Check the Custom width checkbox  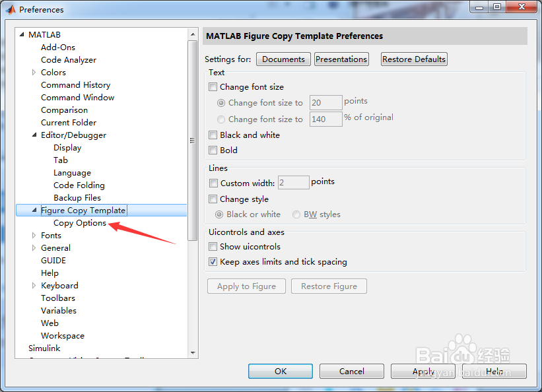click(213, 183)
